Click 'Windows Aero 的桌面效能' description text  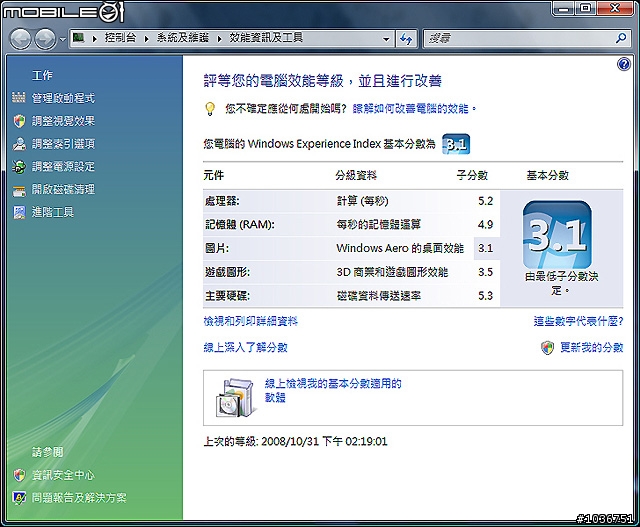400,248
